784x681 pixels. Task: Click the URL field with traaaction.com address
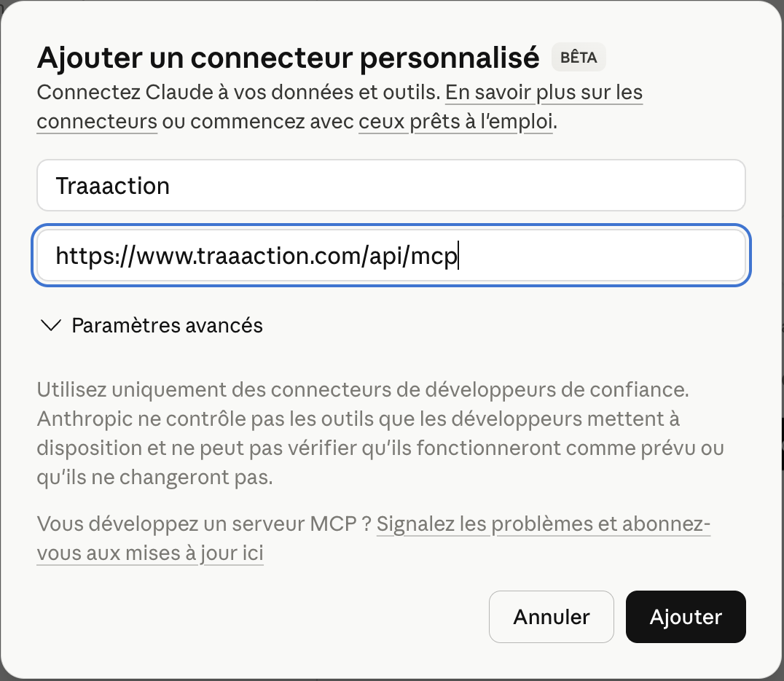pos(583,256)
